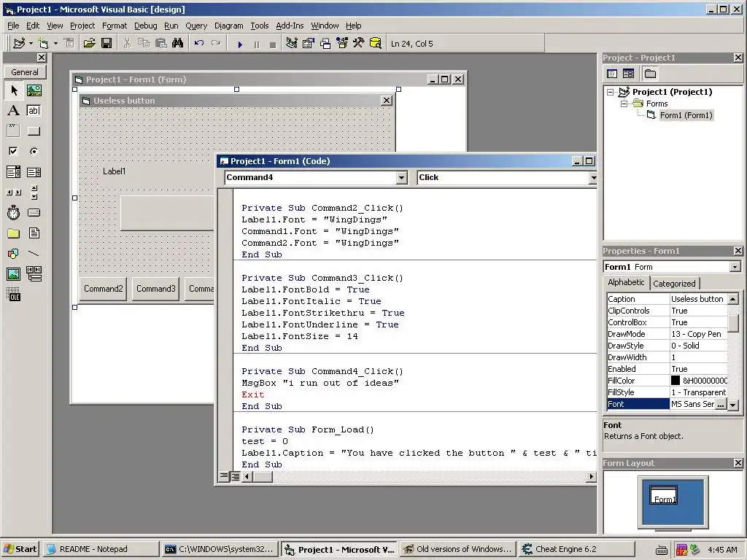Click View Code in Project panel
Screen dimensions: 747x560
612,74
